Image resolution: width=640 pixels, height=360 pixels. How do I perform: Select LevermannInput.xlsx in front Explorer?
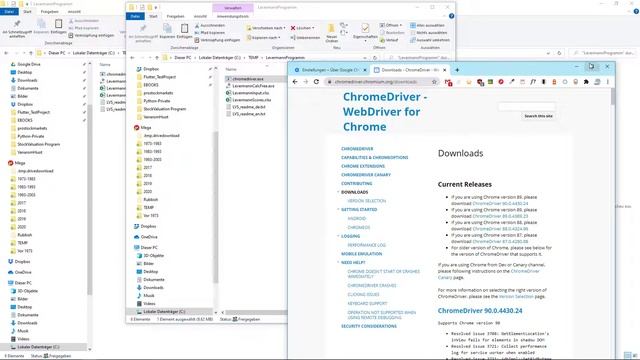point(248,93)
